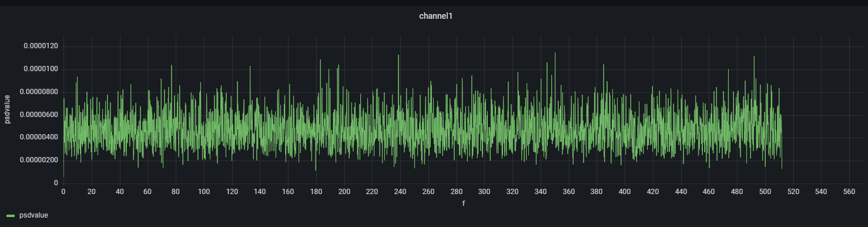Click the spectrum peak near frequency 238
Image resolution: width=868 pixels, height=227 pixels.
pyautogui.click(x=398, y=56)
